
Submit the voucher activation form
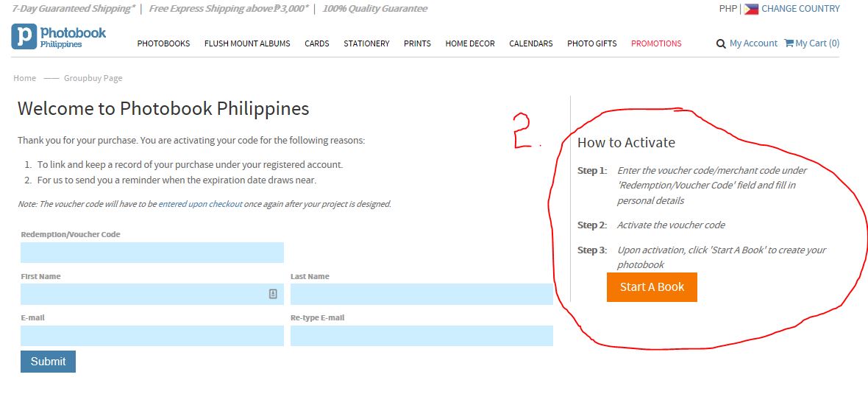coord(48,362)
